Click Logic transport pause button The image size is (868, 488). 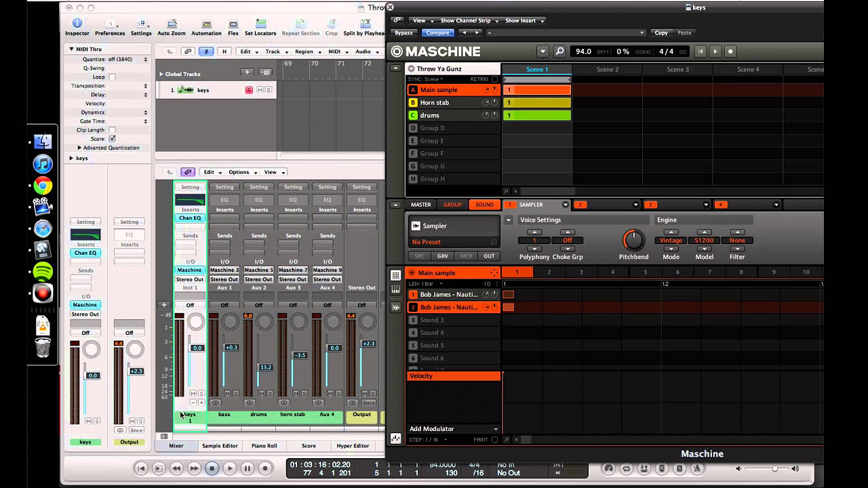247,468
